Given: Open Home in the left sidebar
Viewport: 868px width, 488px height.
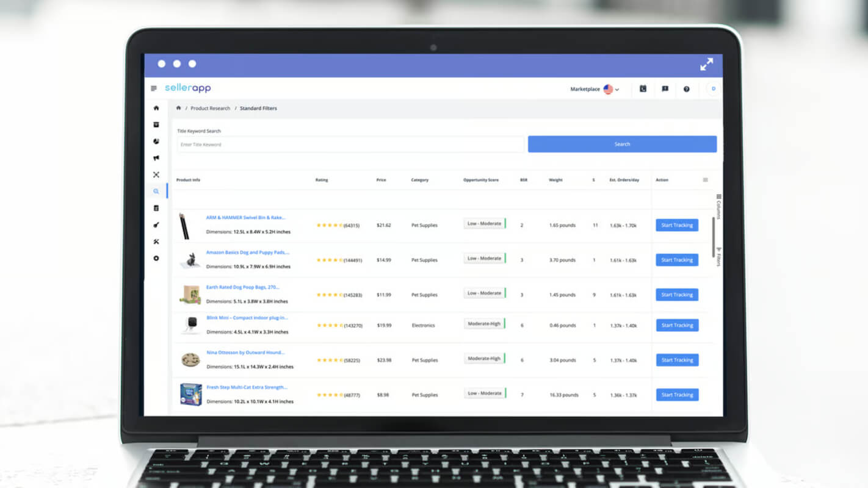Looking at the screenshot, I should click(156, 108).
